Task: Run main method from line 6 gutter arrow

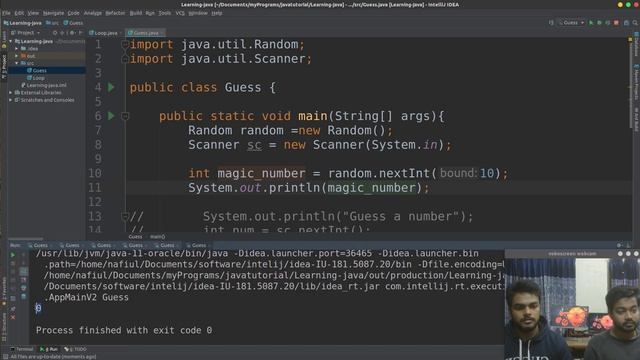Action: 111,116
